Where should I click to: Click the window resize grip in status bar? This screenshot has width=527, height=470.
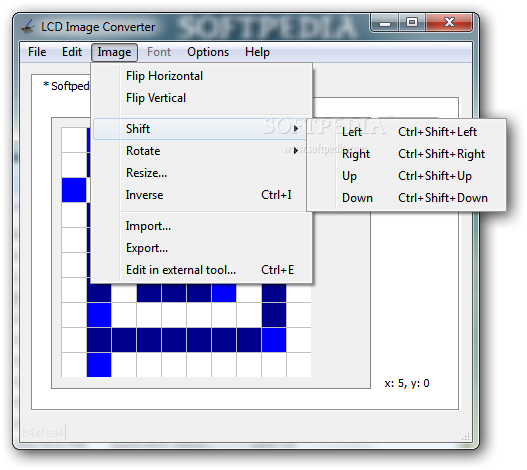(x=465, y=436)
